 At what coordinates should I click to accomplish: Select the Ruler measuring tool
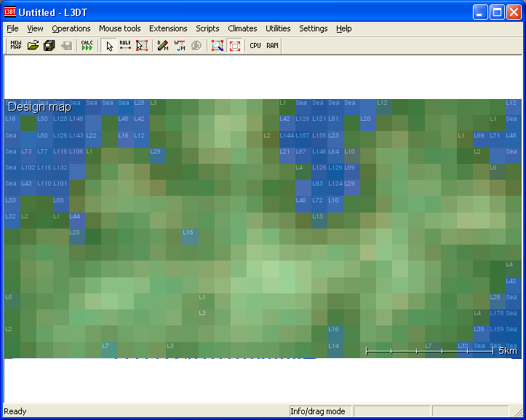[x=125, y=45]
